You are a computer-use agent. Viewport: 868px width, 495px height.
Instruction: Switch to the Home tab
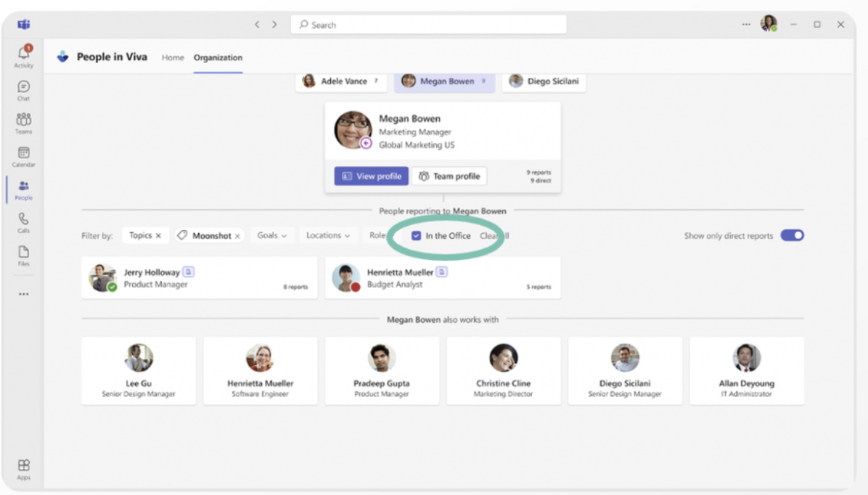(x=173, y=57)
